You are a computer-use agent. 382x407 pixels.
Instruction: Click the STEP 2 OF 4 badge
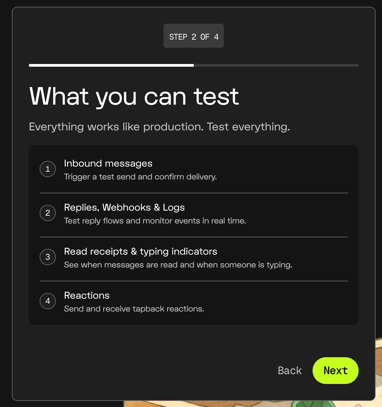coord(194,36)
